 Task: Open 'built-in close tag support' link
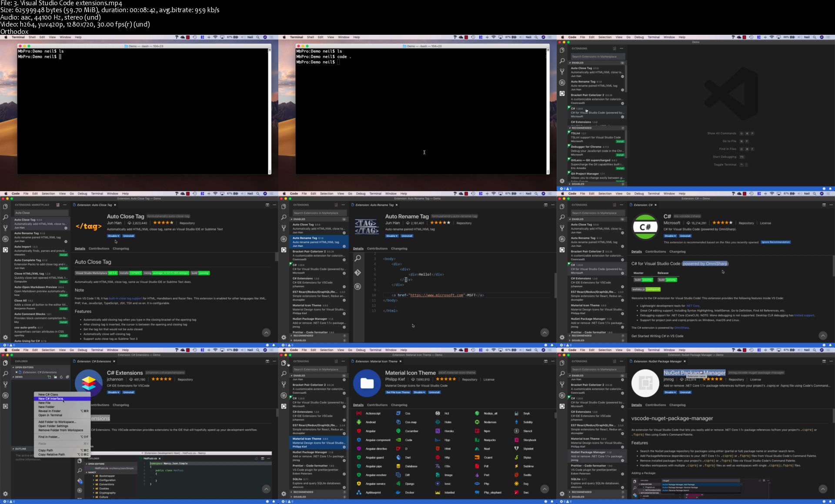(x=125, y=298)
